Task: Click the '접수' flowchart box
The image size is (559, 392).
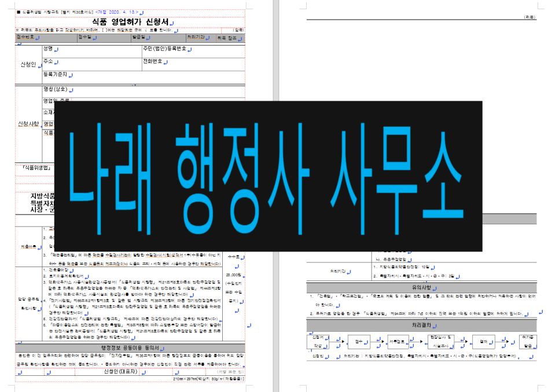Action: [x=359, y=342]
